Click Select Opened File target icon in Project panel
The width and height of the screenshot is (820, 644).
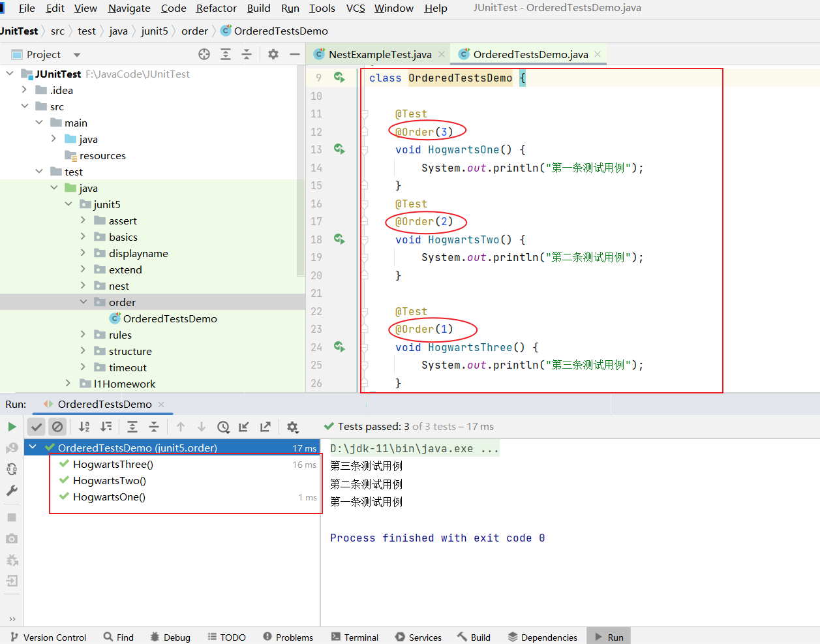[x=204, y=54]
